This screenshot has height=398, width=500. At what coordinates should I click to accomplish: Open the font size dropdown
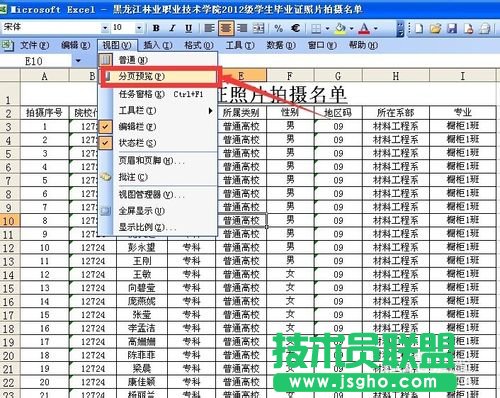click(139, 28)
